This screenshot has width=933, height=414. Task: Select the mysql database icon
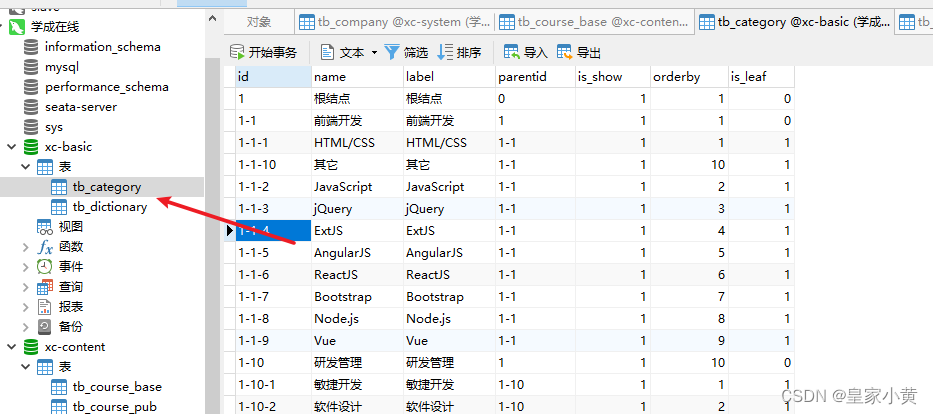(x=31, y=67)
